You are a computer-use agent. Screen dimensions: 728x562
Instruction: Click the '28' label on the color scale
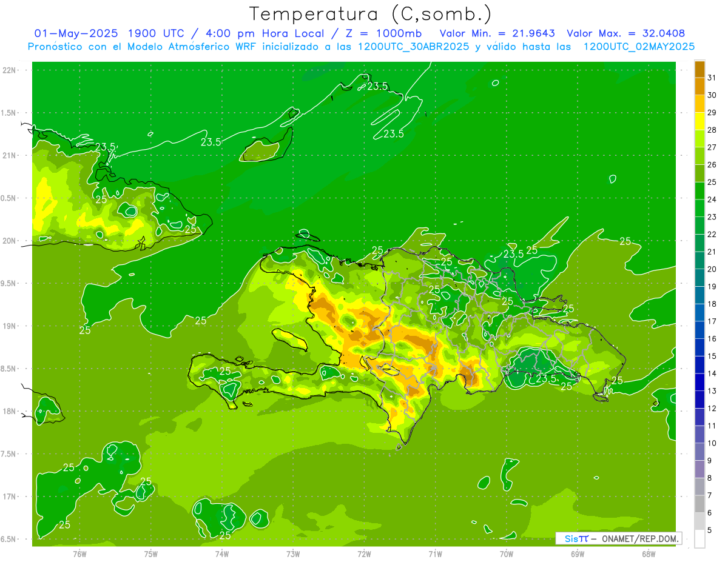pos(712,130)
